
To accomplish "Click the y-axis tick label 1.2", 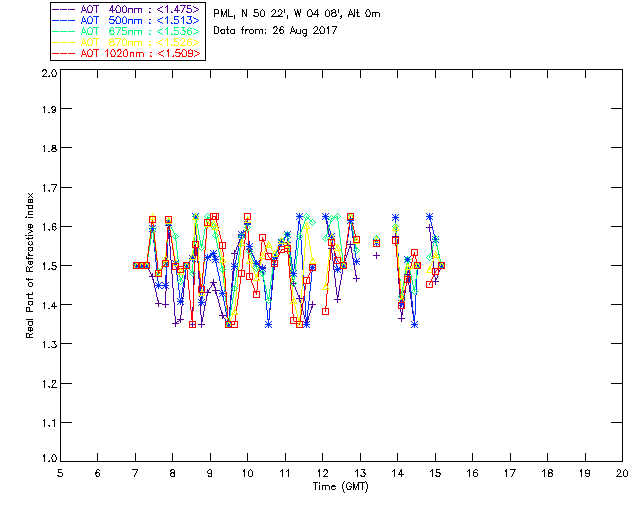I will (49, 384).
